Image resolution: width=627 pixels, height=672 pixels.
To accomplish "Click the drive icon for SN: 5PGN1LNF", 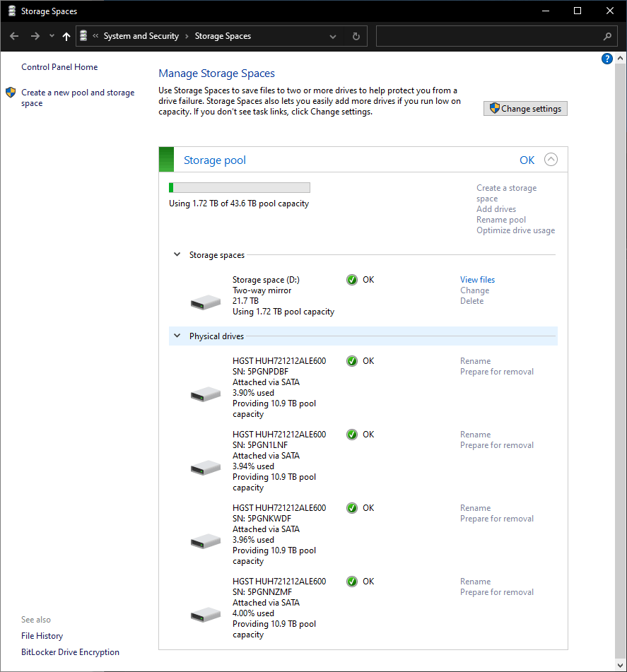I will tap(206, 468).
